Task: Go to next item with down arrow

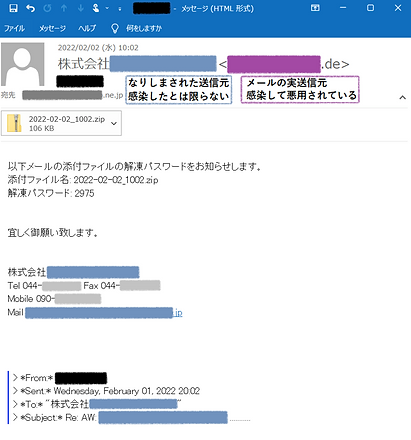Action: tap(81, 8)
